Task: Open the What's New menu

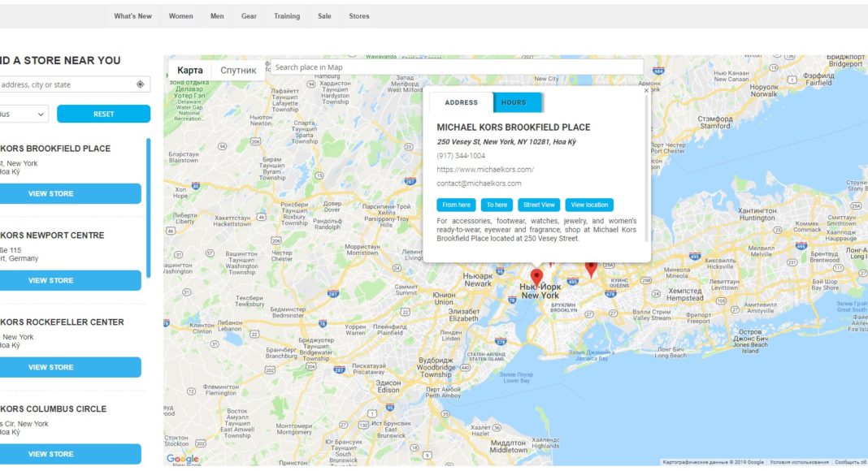Action: [132, 16]
